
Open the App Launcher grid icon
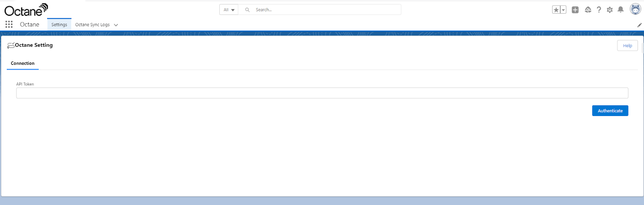click(9, 25)
